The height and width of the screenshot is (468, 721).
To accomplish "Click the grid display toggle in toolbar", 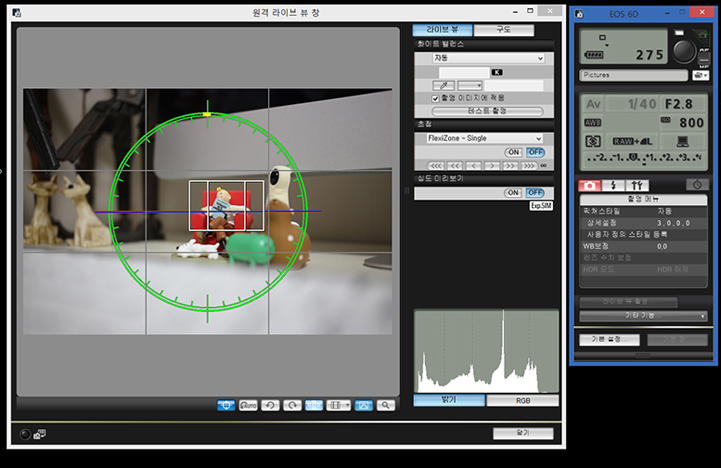I will [x=336, y=405].
